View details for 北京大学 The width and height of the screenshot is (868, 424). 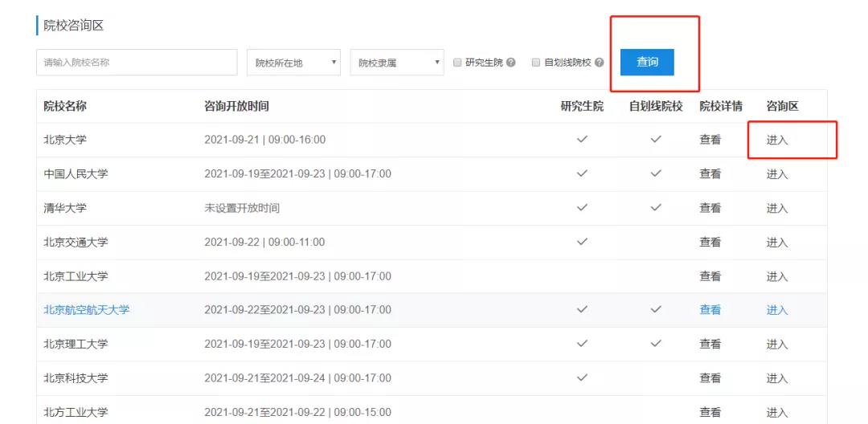(710, 140)
